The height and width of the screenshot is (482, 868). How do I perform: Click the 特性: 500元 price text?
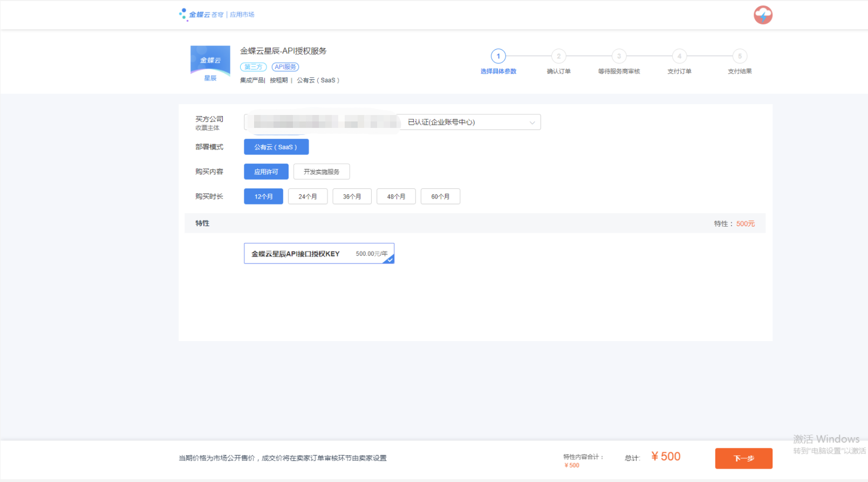tap(734, 223)
